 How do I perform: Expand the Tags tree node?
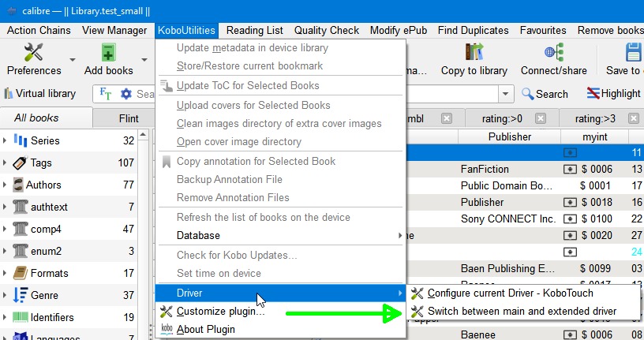click(5, 163)
